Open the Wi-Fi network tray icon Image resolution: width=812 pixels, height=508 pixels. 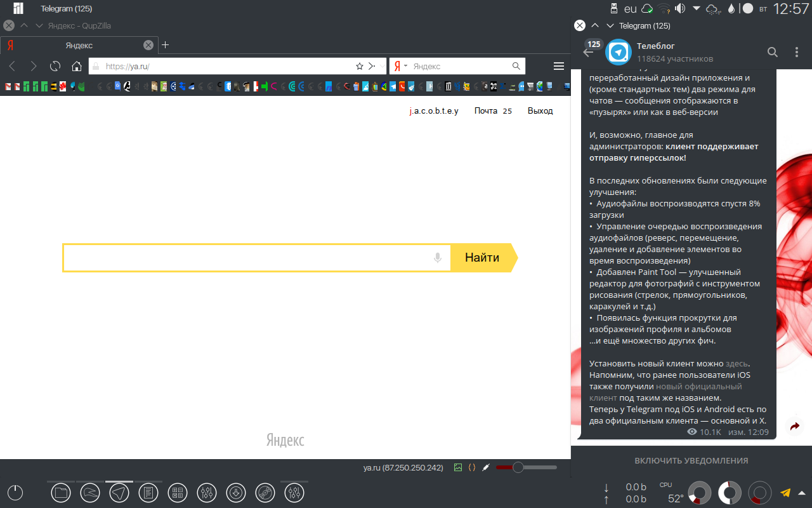(664, 9)
